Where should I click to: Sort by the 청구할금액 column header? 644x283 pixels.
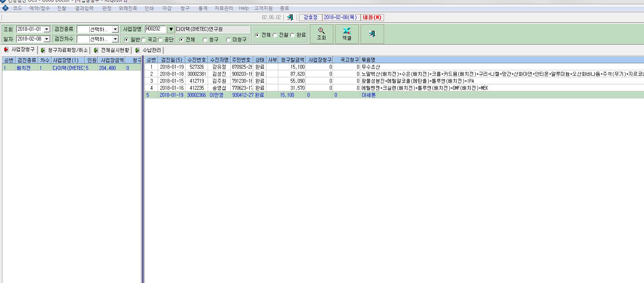[292, 60]
